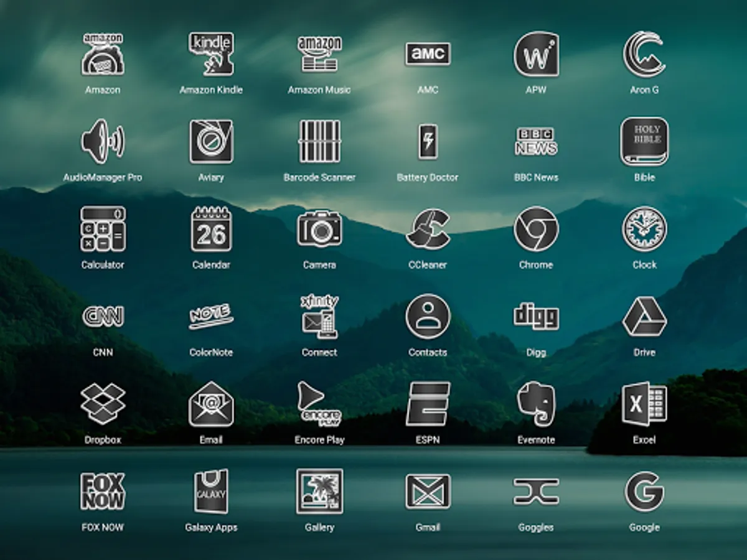
Task: Tap the Google G icon
Action: (x=644, y=492)
